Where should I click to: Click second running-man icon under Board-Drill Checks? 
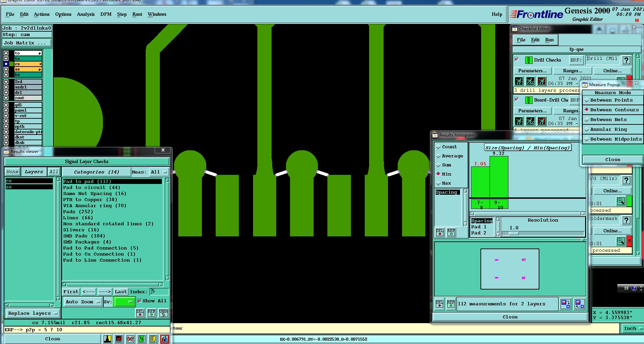pyautogui.click(x=530, y=121)
